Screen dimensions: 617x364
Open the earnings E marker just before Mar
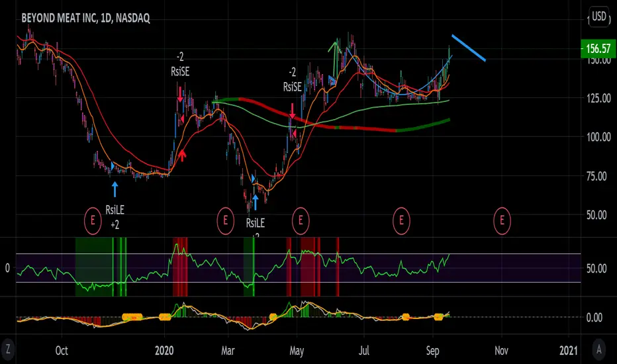click(226, 220)
